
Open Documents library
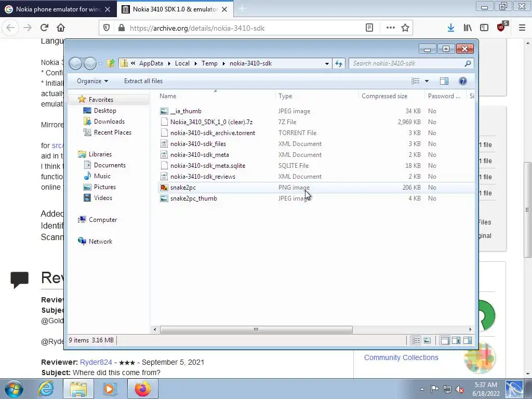click(110, 165)
